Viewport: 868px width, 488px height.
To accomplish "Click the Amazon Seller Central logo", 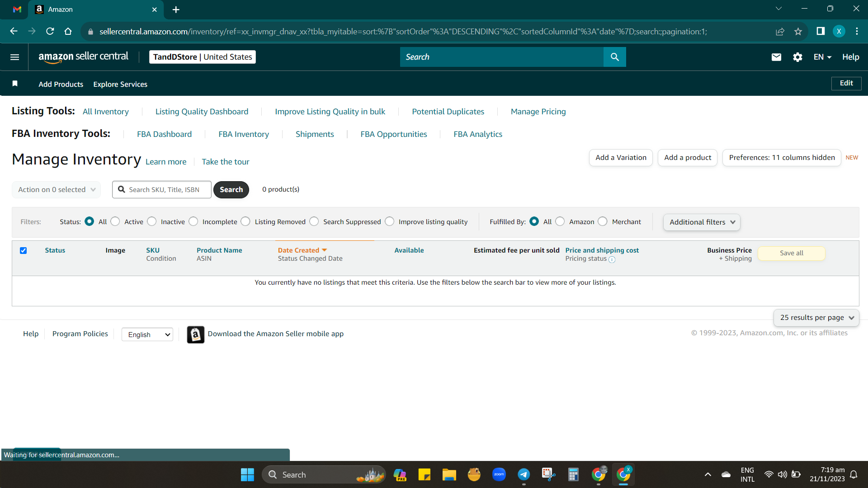I will (x=83, y=57).
